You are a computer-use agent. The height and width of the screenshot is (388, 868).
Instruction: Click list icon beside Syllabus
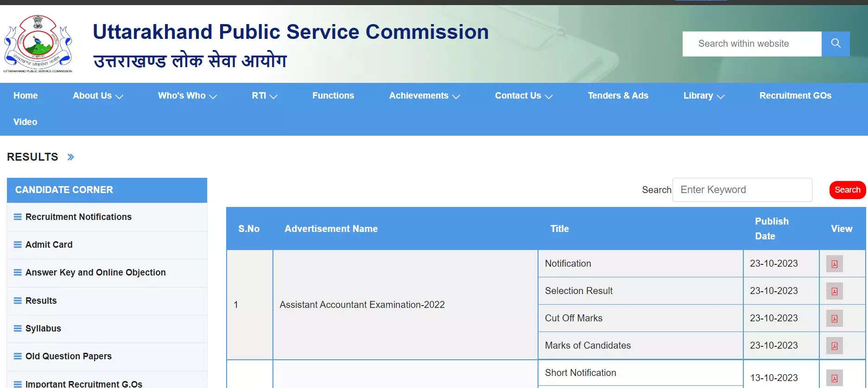pyautogui.click(x=18, y=328)
